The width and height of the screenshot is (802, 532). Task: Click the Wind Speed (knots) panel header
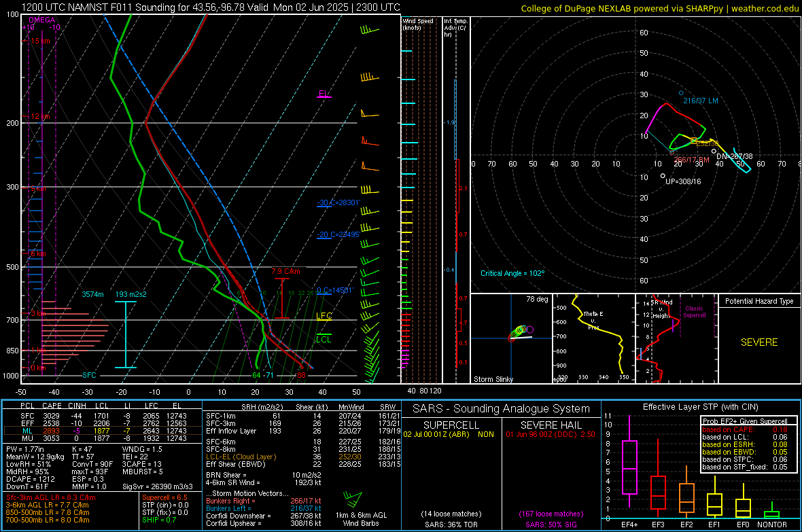[417, 24]
